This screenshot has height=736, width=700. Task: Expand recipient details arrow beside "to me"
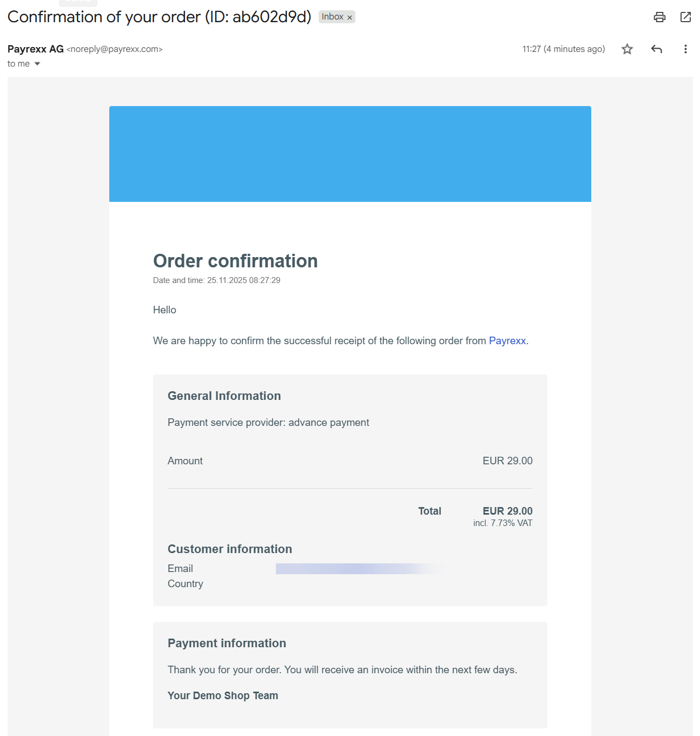37,64
